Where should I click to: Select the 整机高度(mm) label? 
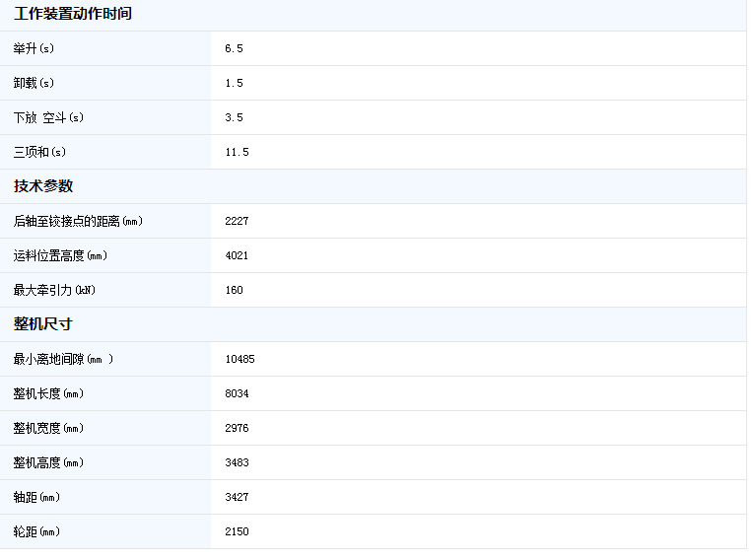click(48, 462)
